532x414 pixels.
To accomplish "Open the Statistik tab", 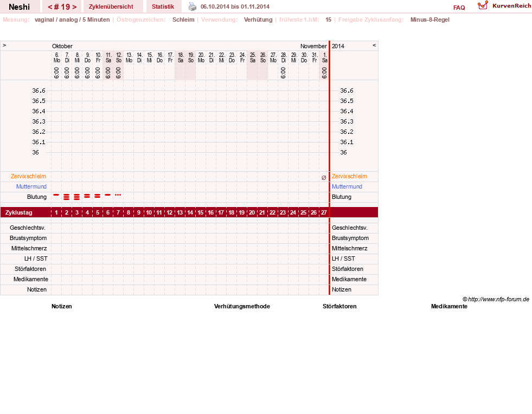I will (x=163, y=7).
